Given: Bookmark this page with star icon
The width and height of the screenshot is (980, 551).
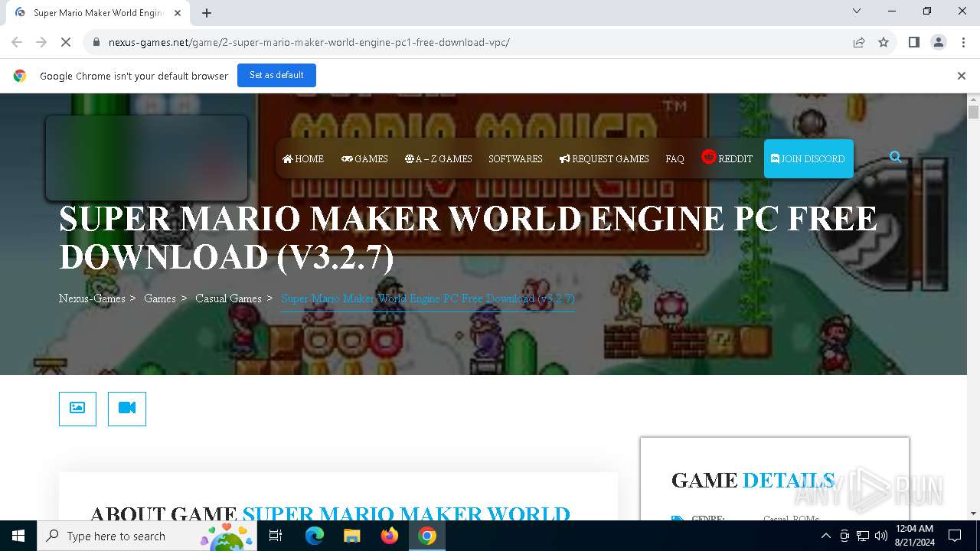Looking at the screenshot, I should 884,42.
